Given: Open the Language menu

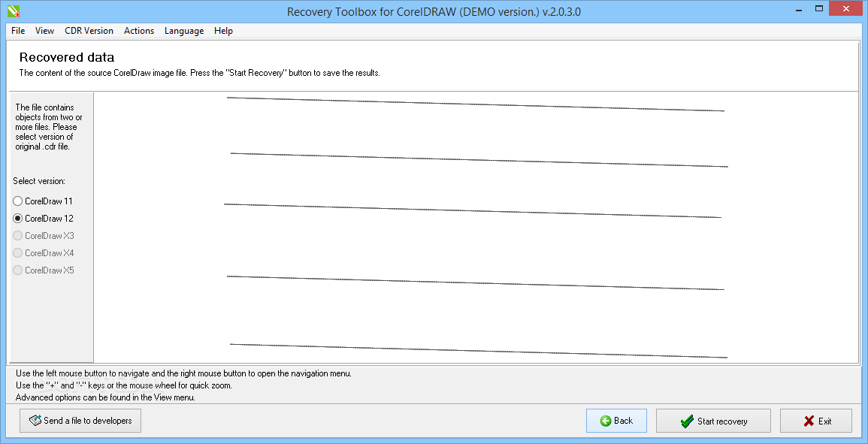Looking at the screenshot, I should (184, 31).
